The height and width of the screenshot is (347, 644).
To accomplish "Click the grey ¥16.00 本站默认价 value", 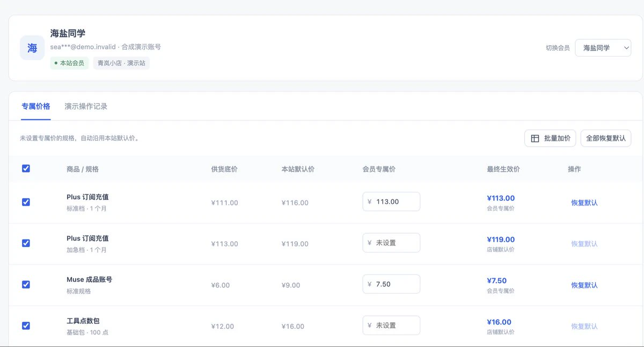I will pos(293,327).
